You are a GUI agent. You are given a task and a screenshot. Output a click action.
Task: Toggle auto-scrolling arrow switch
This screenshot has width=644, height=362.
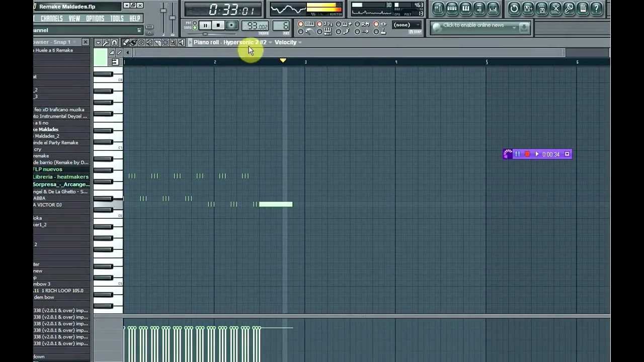pos(357,32)
